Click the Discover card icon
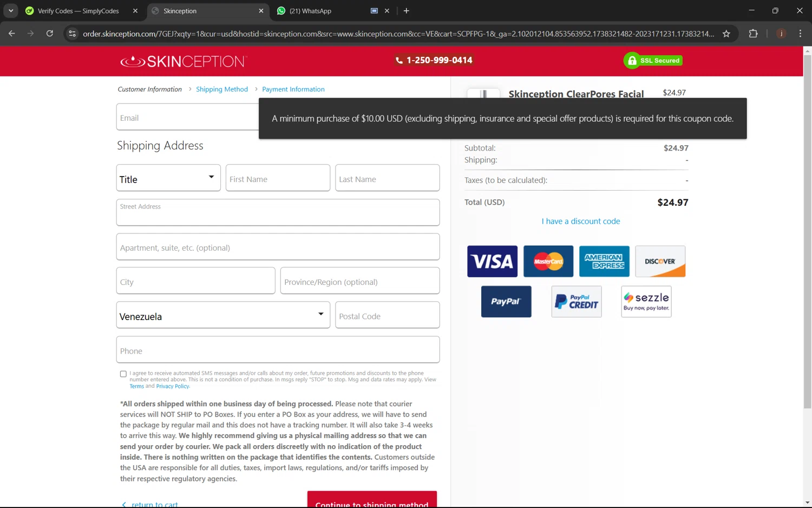 coord(660,262)
